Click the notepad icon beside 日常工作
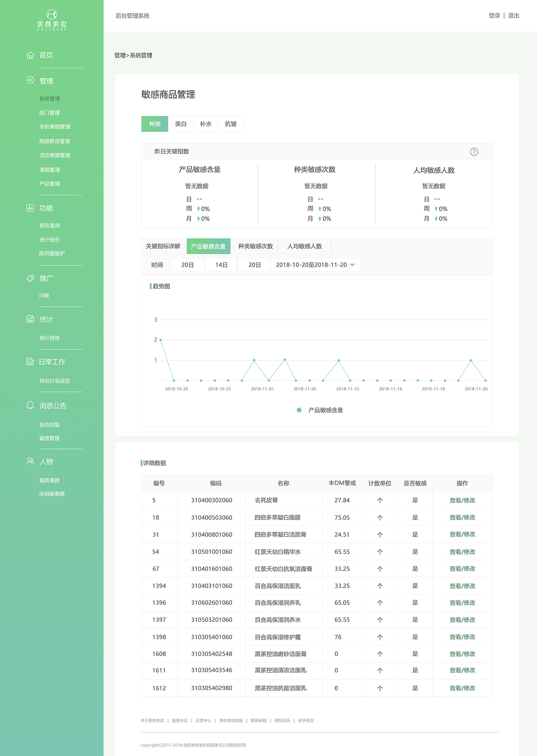This screenshot has width=537, height=756. pyautogui.click(x=30, y=361)
